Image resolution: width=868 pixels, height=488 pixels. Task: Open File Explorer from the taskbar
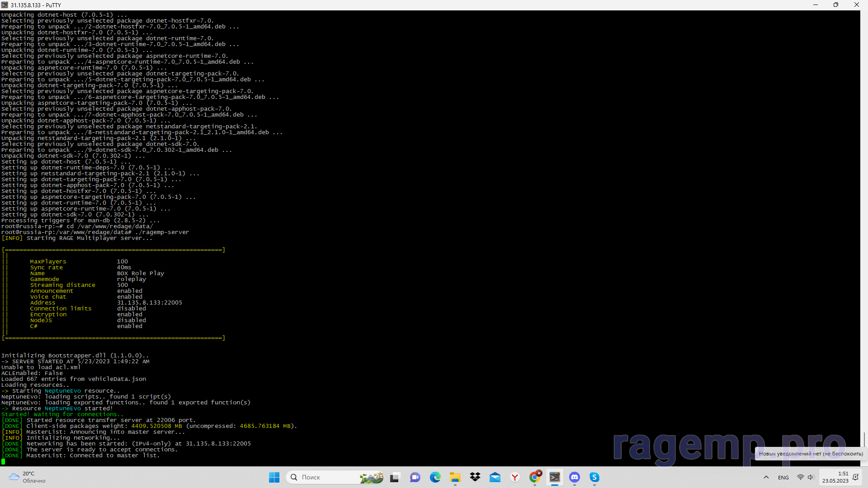tap(455, 478)
